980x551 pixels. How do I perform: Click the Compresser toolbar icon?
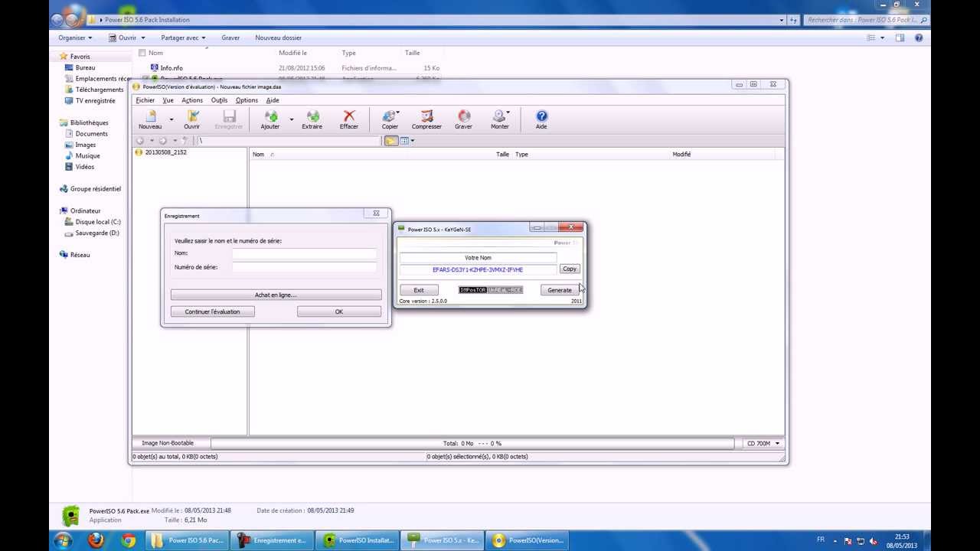click(x=426, y=116)
